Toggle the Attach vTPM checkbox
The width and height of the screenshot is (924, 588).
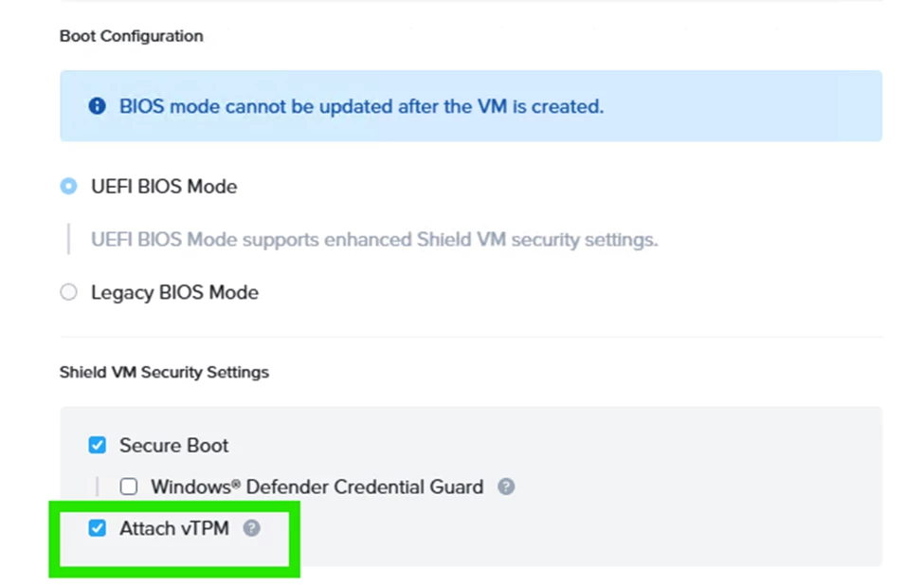(x=97, y=528)
